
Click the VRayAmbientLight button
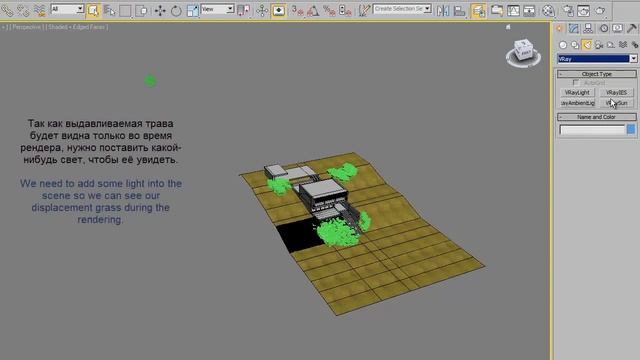coord(577,103)
